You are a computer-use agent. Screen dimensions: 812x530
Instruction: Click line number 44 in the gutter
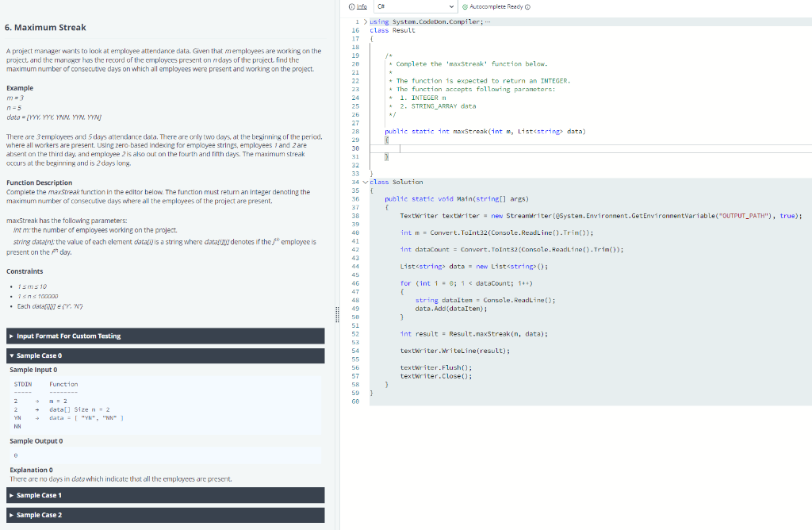[x=355, y=267]
